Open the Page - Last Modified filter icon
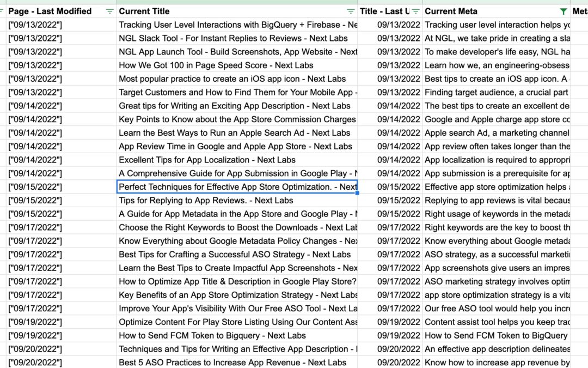Viewport: 588px width, 368px height. pos(110,11)
